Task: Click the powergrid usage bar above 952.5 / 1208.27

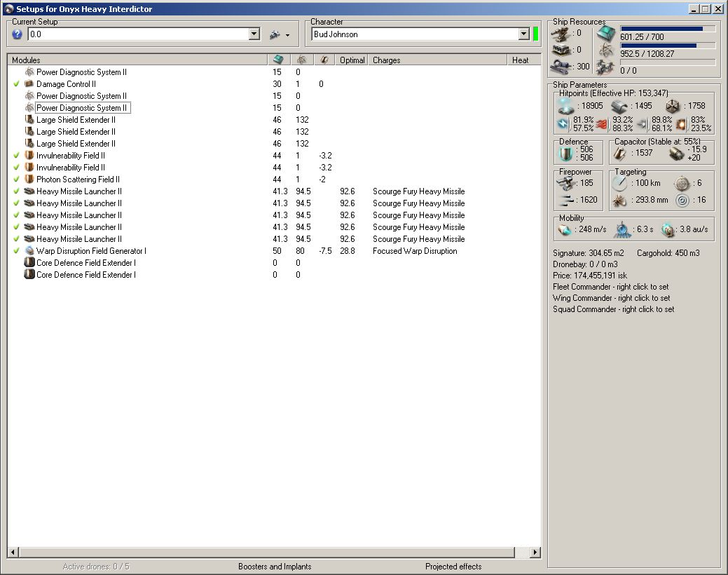Action: click(x=668, y=46)
